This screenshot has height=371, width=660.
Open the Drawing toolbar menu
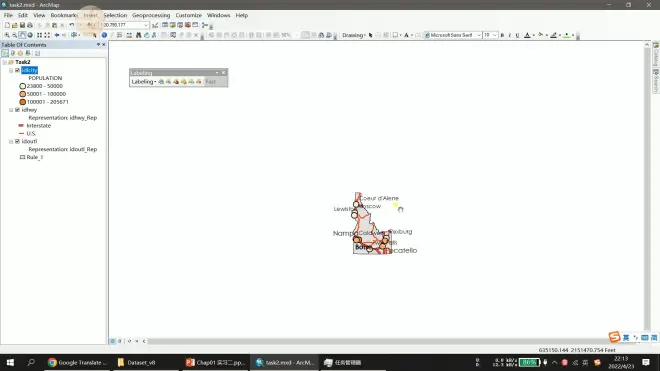click(x=354, y=35)
